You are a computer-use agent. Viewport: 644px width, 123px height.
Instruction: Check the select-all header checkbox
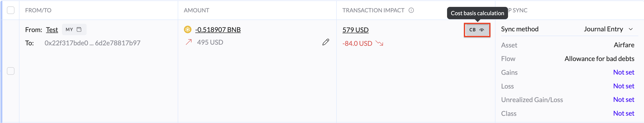pos(11,10)
